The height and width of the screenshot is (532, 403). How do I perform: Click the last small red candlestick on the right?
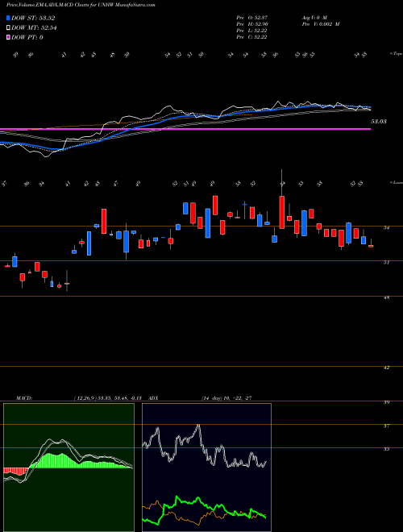pyautogui.click(x=371, y=246)
